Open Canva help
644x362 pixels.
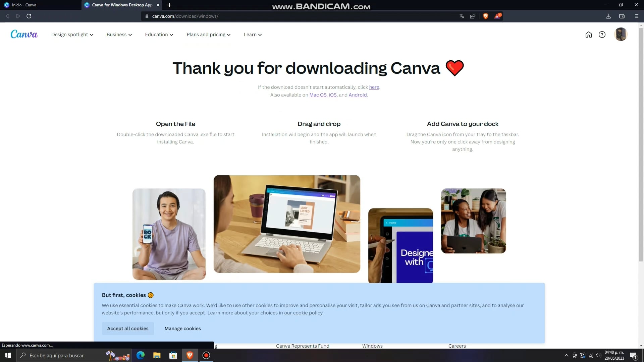click(x=602, y=34)
